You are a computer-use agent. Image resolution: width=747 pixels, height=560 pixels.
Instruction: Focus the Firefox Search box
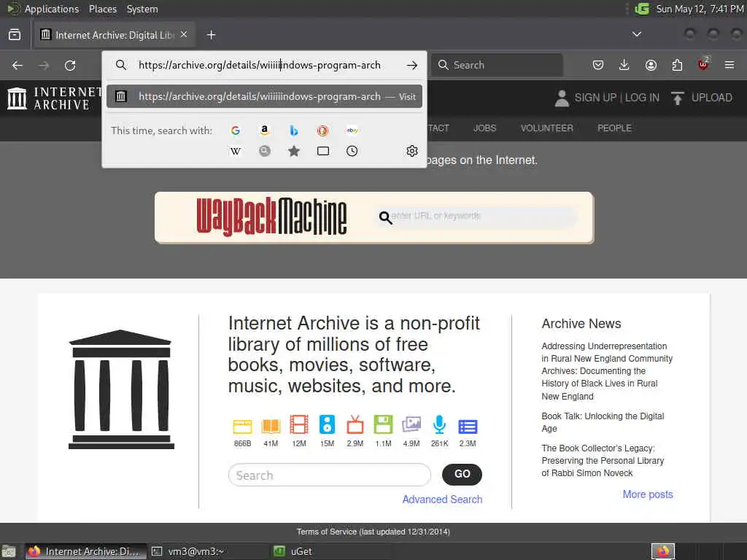point(497,65)
